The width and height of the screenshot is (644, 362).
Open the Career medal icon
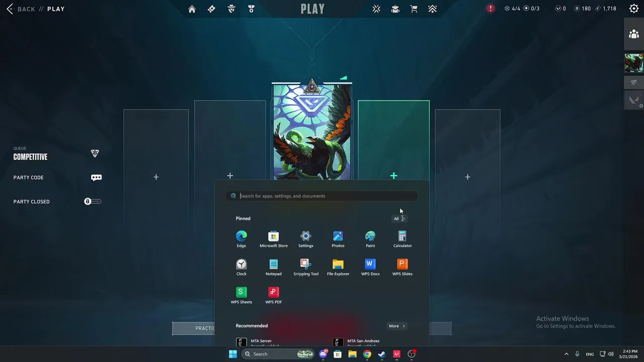tap(251, 9)
